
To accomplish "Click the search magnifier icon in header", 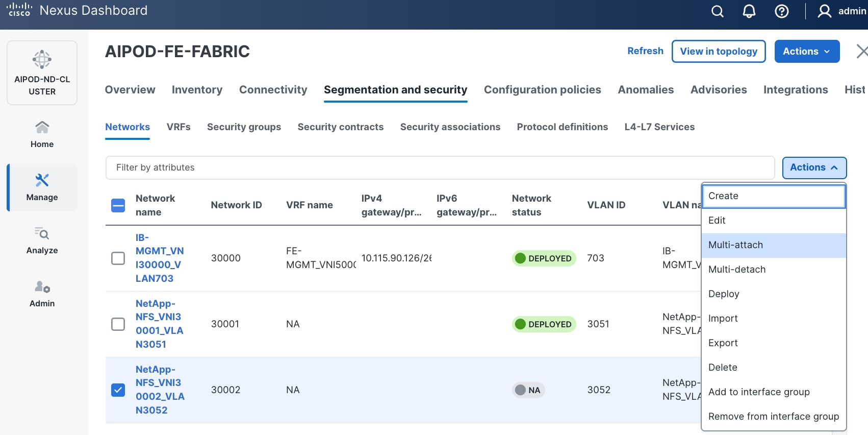I will (x=717, y=11).
